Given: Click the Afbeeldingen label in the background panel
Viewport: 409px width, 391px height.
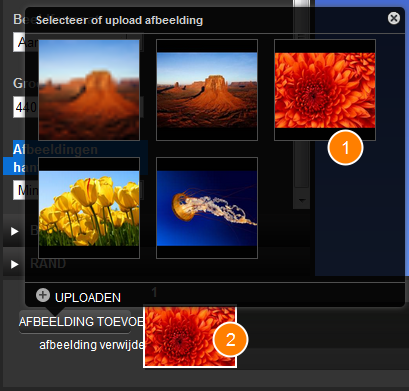Looking at the screenshot, I should click(55, 150).
